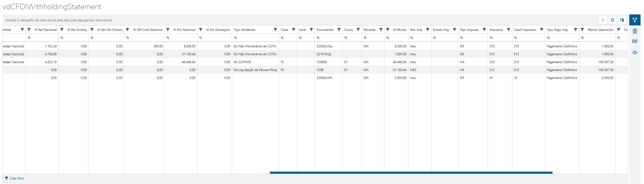
Task: Open filter funnel for Documento column
Action: point(339,30)
